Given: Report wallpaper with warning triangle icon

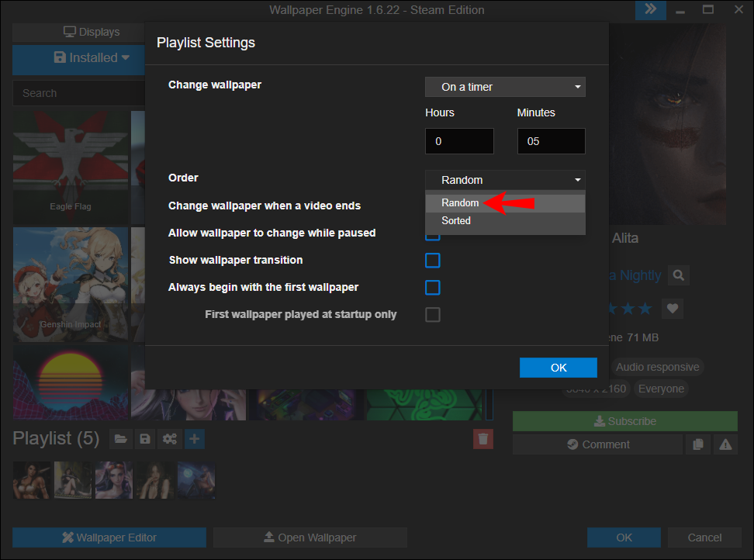Looking at the screenshot, I should (725, 444).
